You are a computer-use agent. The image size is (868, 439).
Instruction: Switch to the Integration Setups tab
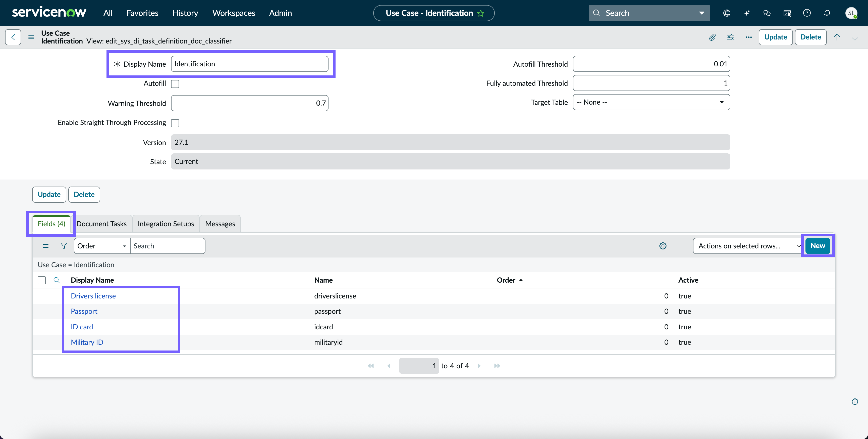(166, 224)
